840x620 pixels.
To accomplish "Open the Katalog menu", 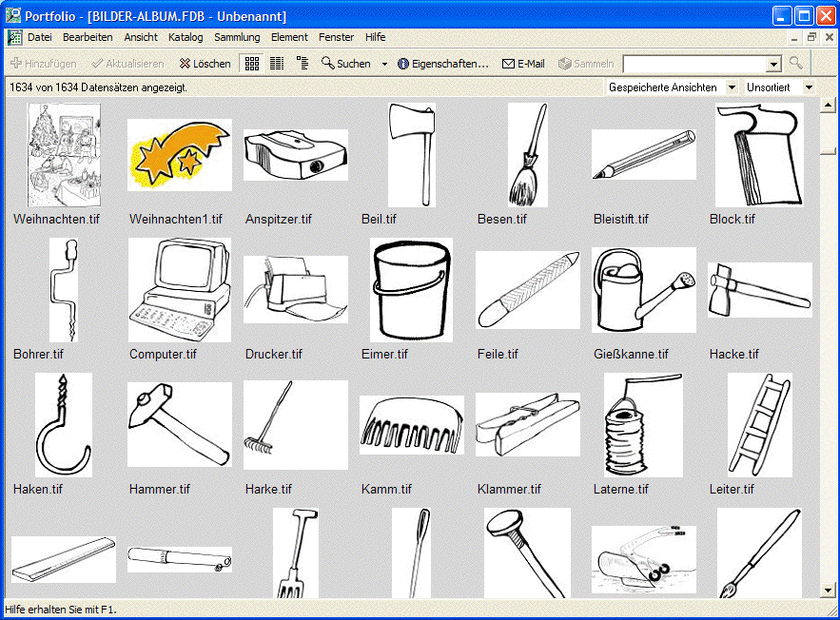I will pyautogui.click(x=186, y=37).
